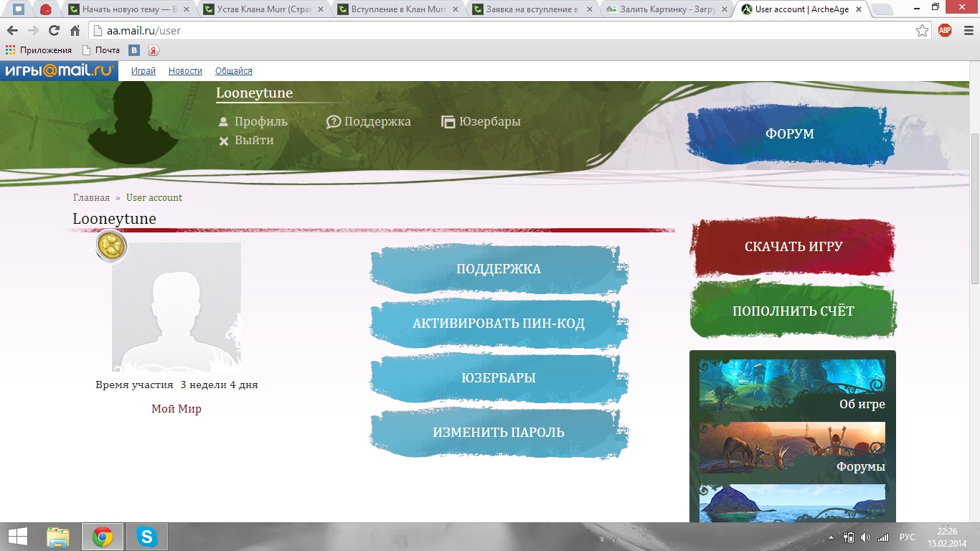Screen dimensions: 980x551
Task: Open a new browser tab
Action: pos(882,11)
